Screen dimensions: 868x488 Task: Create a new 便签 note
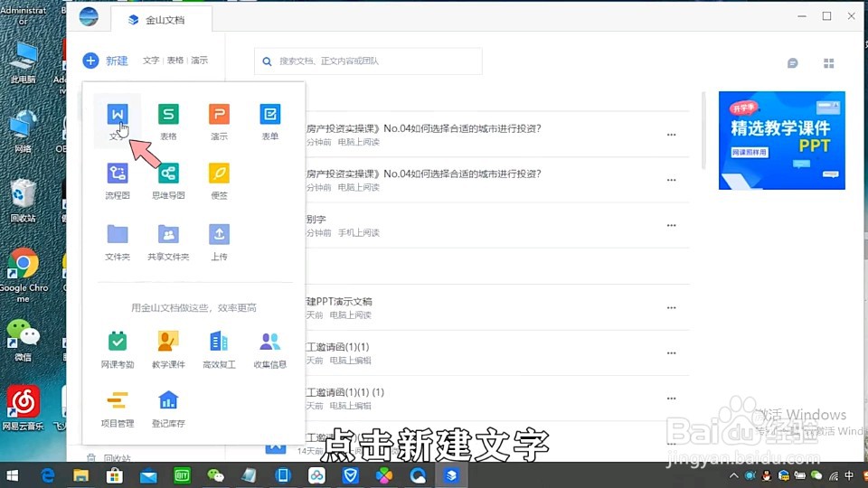[219, 181]
